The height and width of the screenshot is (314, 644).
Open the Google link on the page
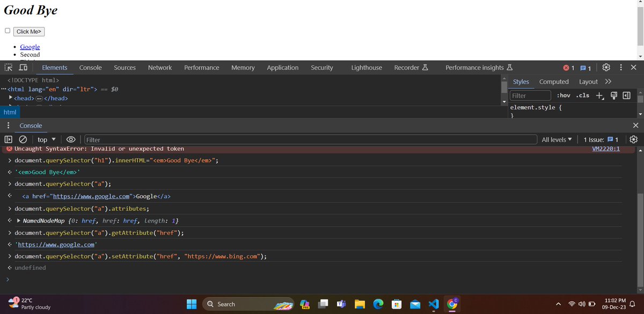click(30, 47)
